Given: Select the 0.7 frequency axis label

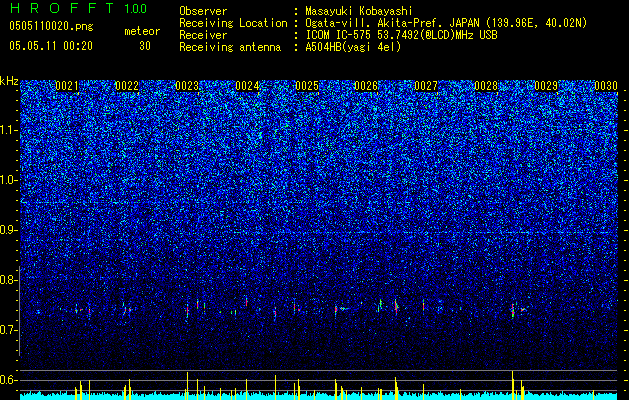Looking at the screenshot, I should tap(9, 330).
